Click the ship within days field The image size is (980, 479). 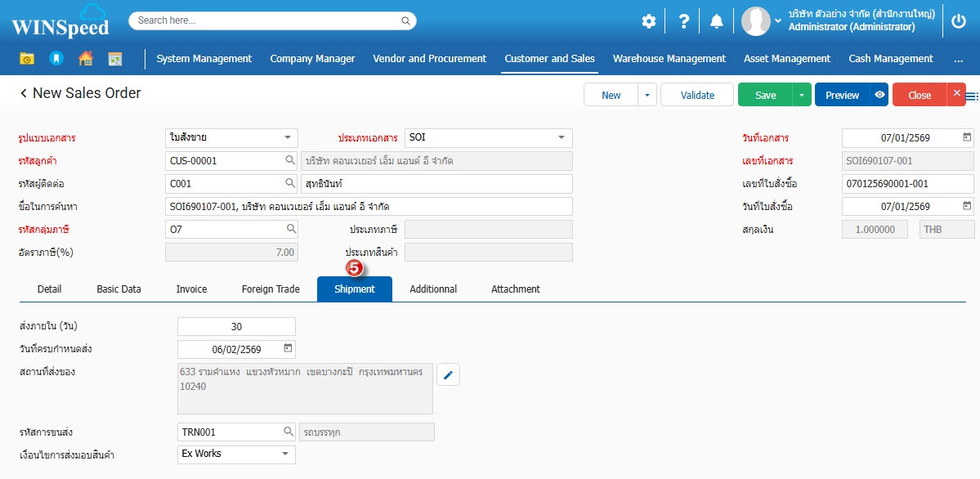point(236,327)
